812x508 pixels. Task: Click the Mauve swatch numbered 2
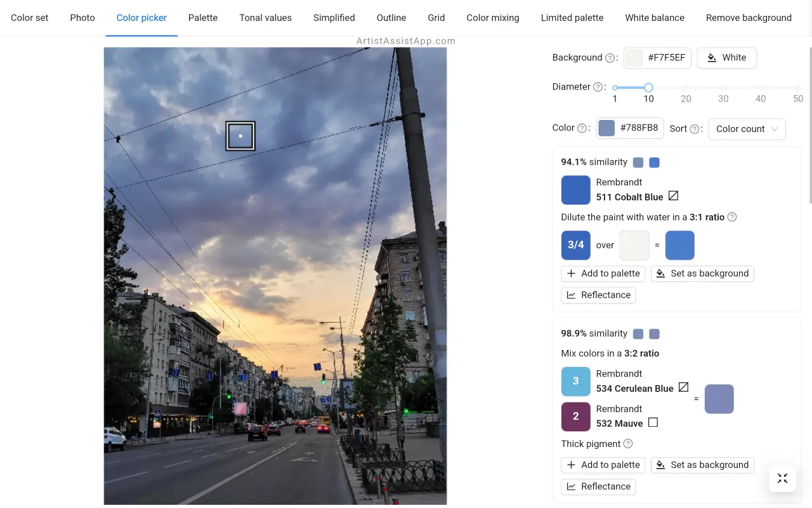click(576, 417)
